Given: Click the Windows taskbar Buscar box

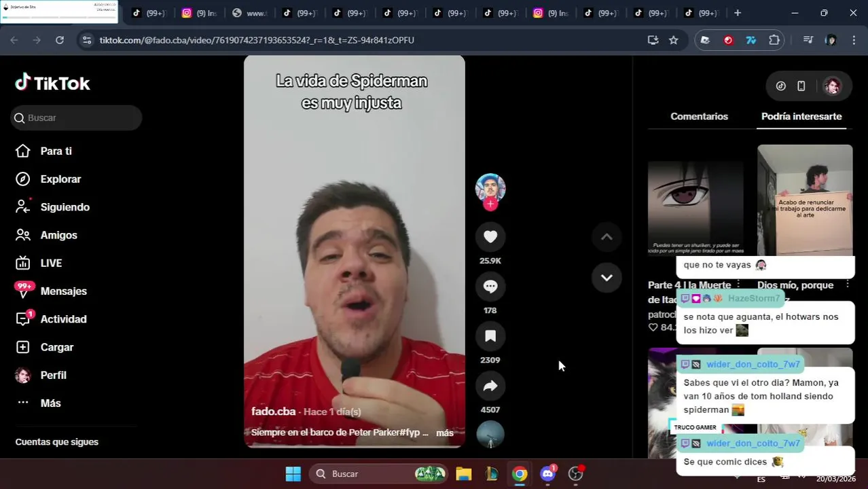Looking at the screenshot, I should click(379, 474).
